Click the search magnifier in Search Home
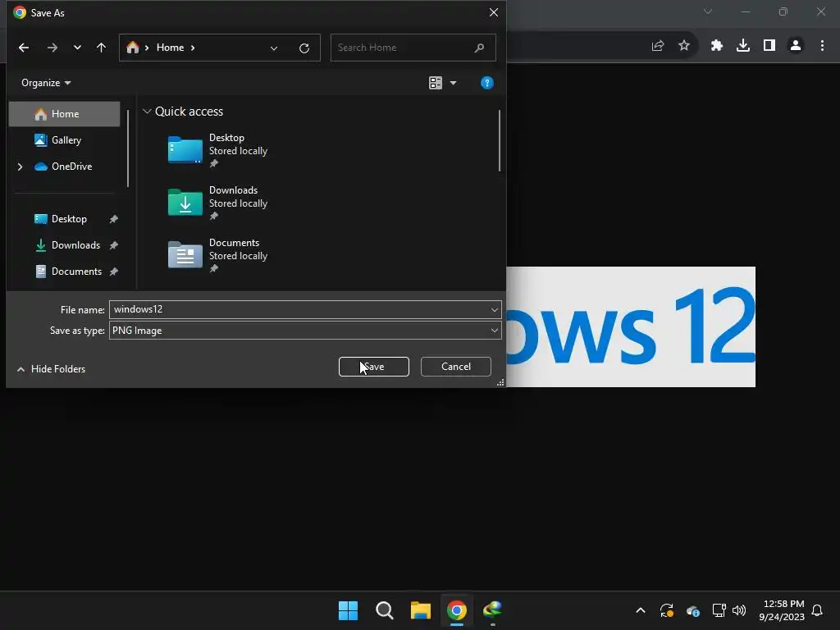 pyautogui.click(x=479, y=48)
